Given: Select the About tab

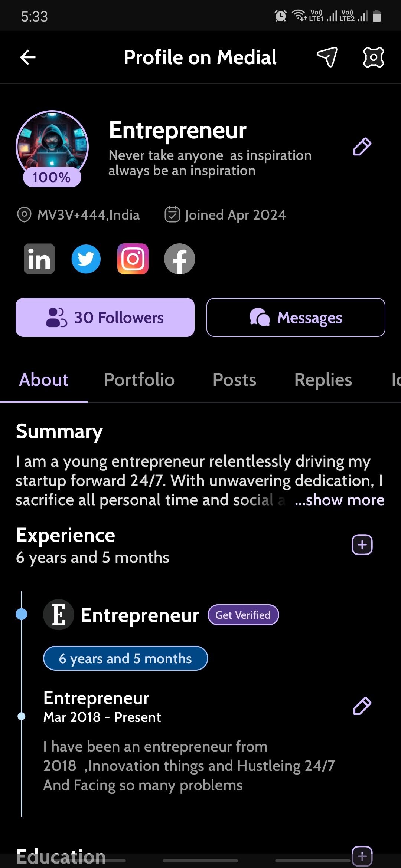Looking at the screenshot, I should (44, 380).
